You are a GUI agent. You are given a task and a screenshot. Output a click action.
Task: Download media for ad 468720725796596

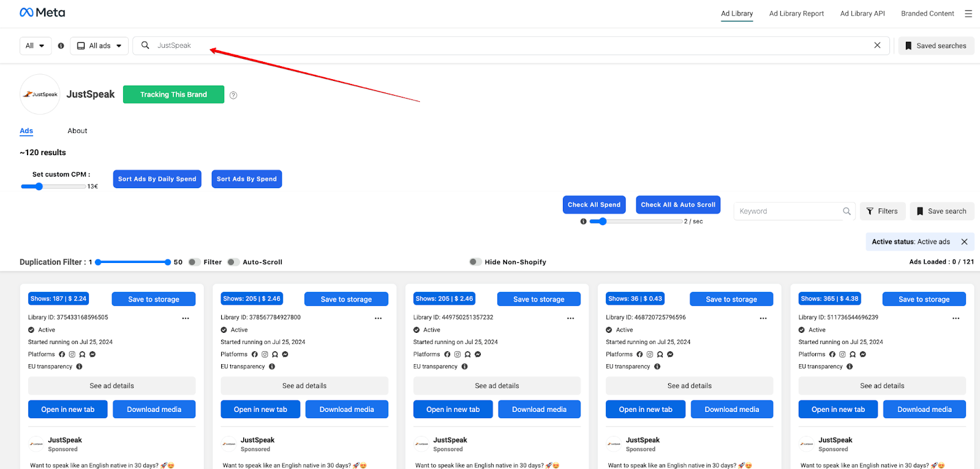pyautogui.click(x=732, y=410)
